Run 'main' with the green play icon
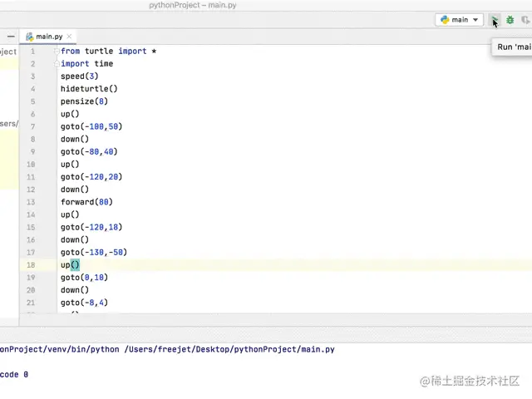Viewport: 532px width, 399px height. [495, 20]
